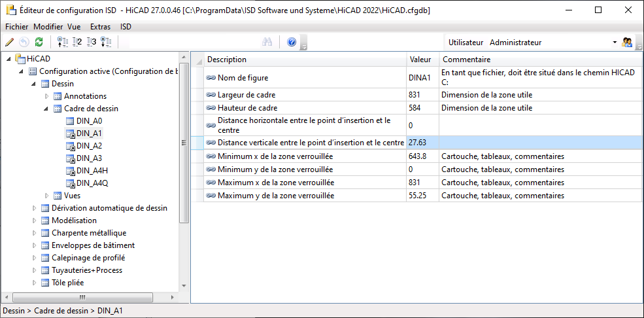Expand the Annotations node

coord(46,96)
